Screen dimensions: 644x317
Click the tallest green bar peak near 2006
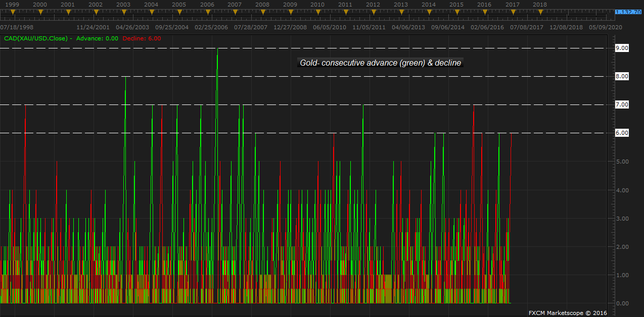(217, 50)
